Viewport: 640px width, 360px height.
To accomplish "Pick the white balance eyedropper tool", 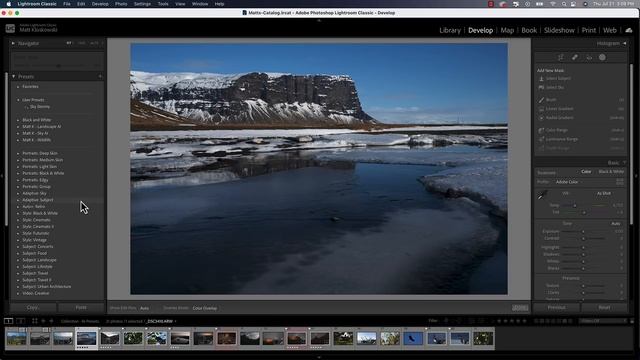I will [542, 196].
